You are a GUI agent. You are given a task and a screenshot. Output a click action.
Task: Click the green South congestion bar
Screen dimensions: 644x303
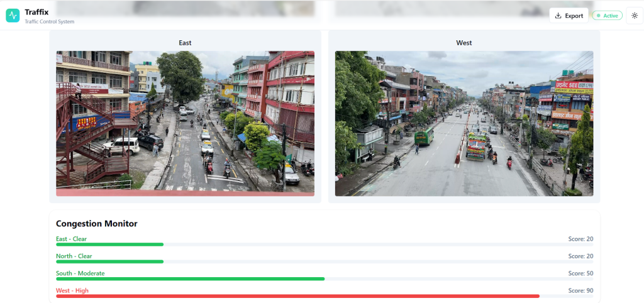point(190,278)
